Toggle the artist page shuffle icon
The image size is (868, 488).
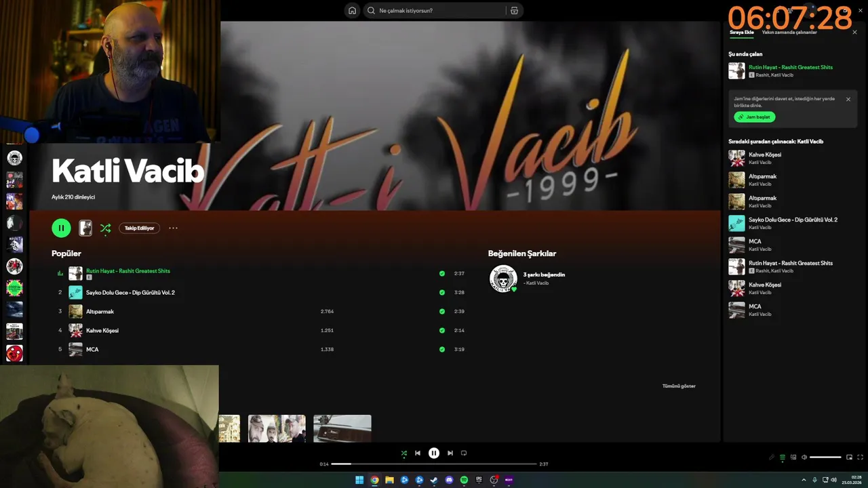[x=105, y=228]
